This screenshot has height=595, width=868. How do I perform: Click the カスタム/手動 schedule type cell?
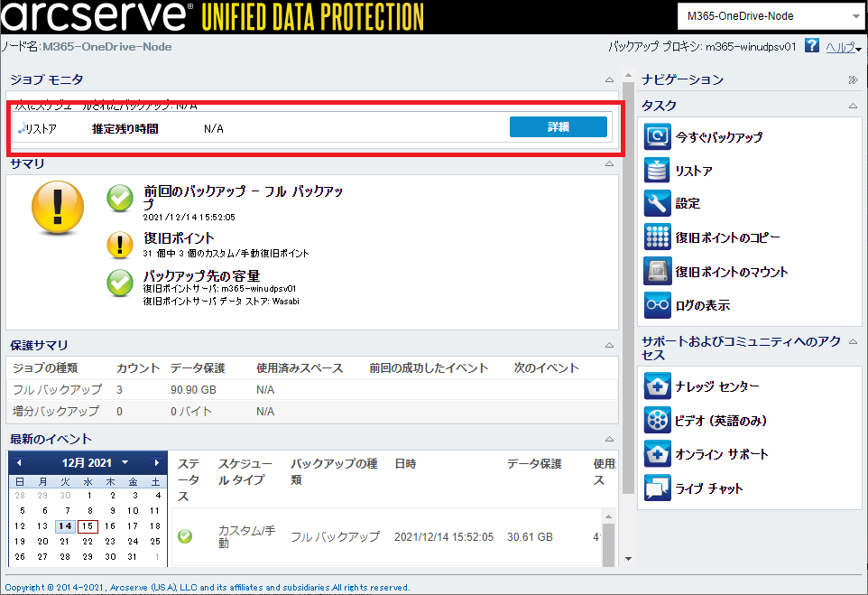point(247,537)
